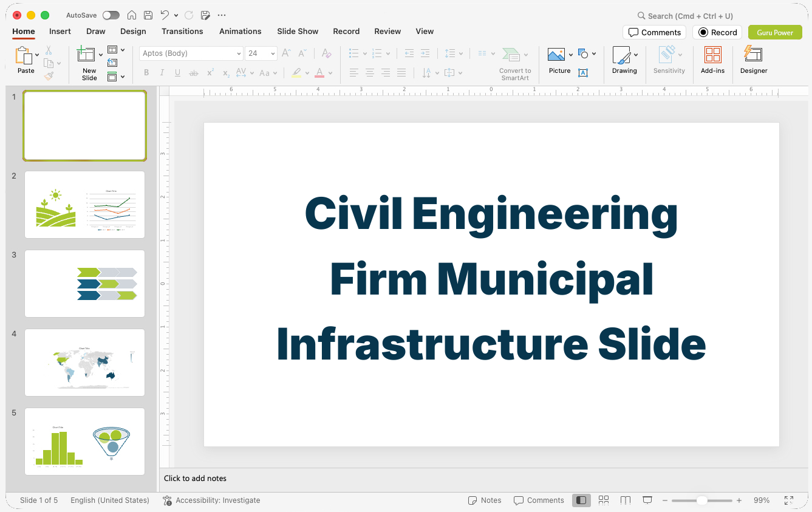Screen dimensions: 812x512
Task: Click Increase Indent icon
Action: (425, 53)
